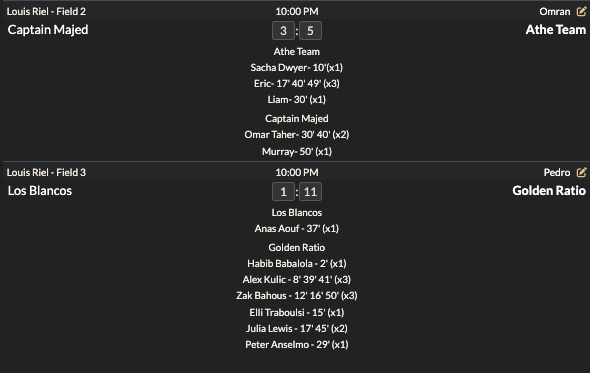Image resolution: width=590 pixels, height=373 pixels.
Task: Select the Zak Bahous goals entry
Action: 297,296
